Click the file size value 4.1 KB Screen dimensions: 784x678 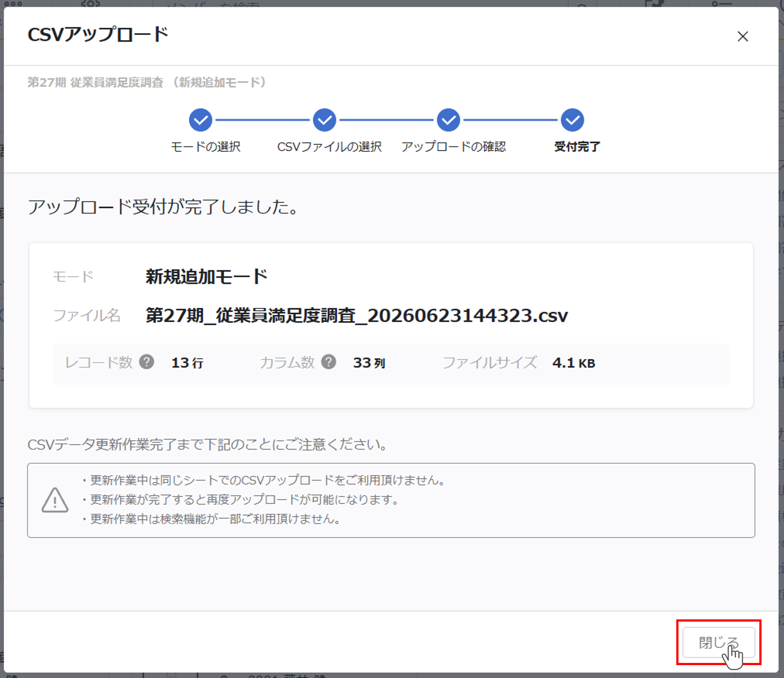[574, 363]
